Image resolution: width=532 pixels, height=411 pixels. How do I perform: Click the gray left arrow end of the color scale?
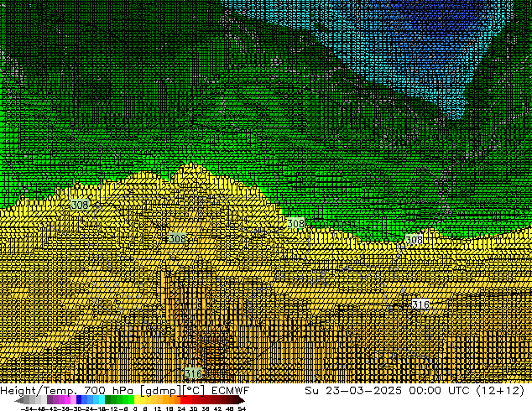pyautogui.click(x=19, y=400)
